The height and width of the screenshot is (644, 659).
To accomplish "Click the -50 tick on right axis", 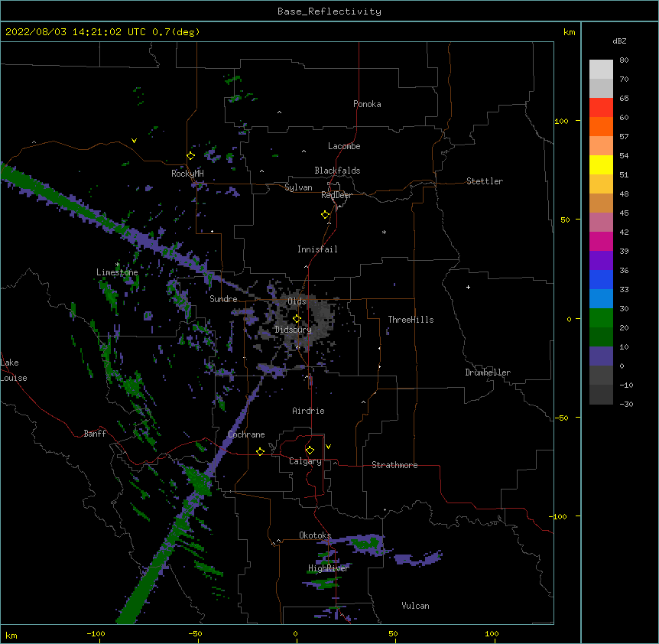I will tap(561, 418).
